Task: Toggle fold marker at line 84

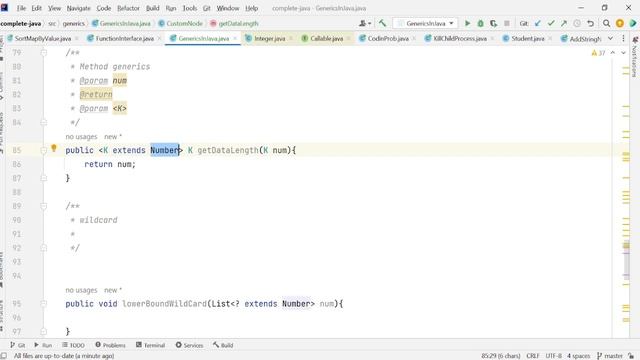Action: pyautogui.click(x=44, y=122)
